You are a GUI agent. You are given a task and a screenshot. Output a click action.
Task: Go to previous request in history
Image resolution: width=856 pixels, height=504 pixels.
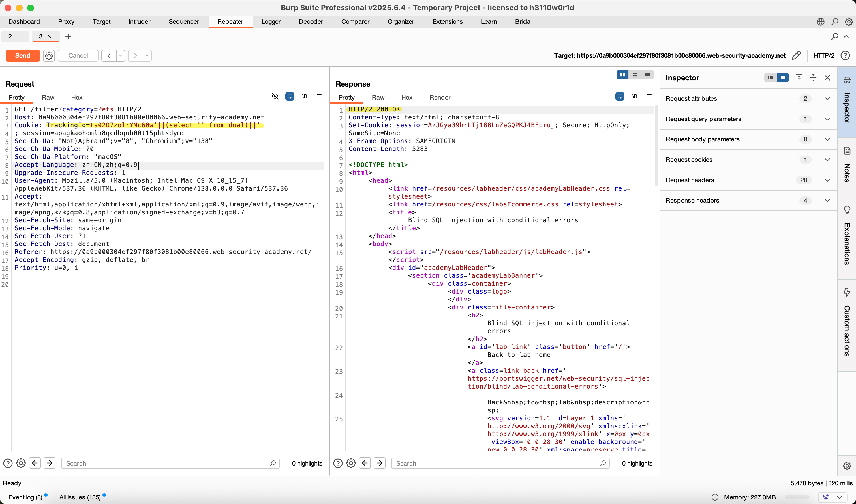point(109,55)
